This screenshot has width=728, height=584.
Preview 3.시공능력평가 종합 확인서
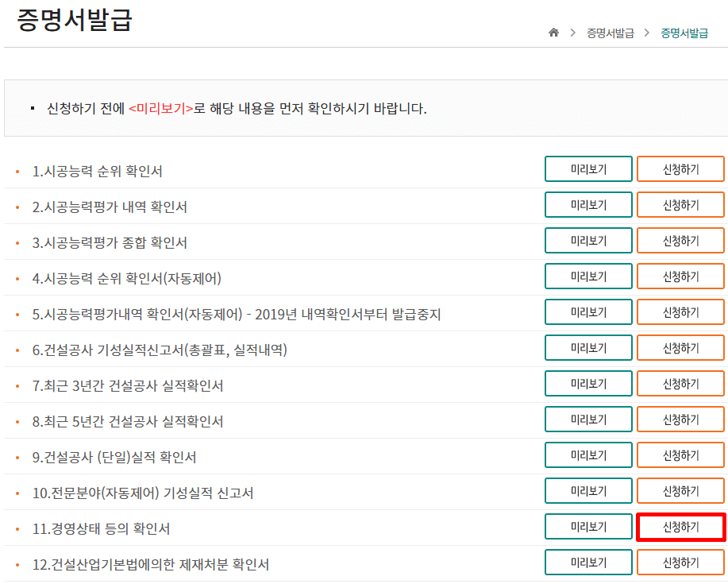(588, 240)
